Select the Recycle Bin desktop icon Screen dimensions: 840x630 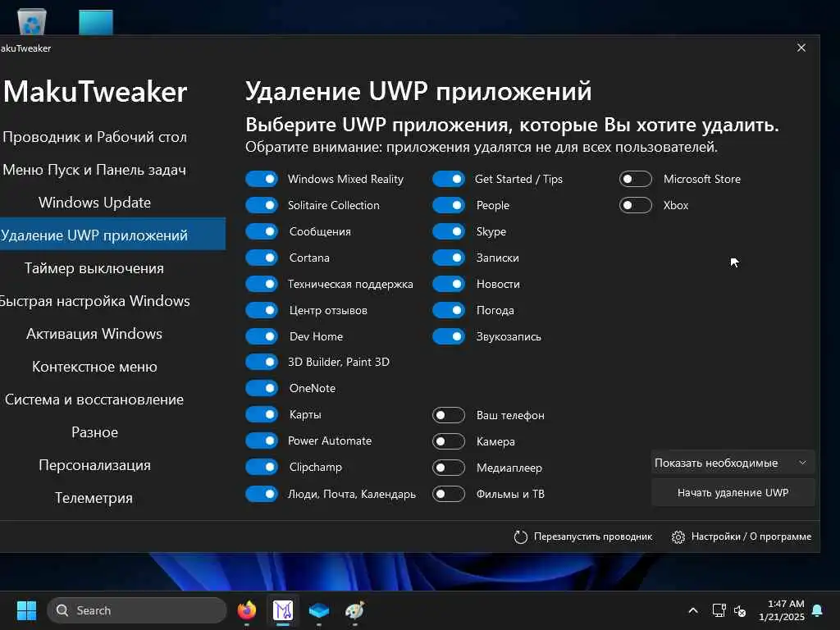pyautogui.click(x=32, y=21)
